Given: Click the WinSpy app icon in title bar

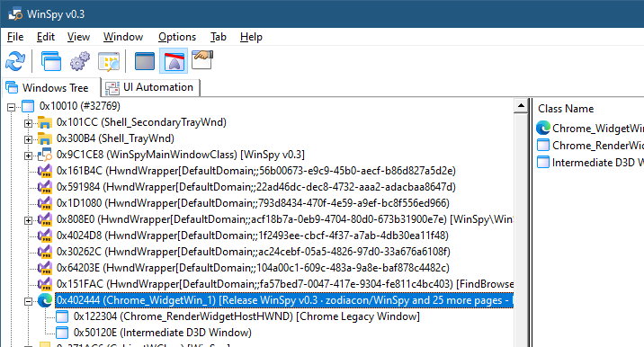Looking at the screenshot, I should pos(15,14).
